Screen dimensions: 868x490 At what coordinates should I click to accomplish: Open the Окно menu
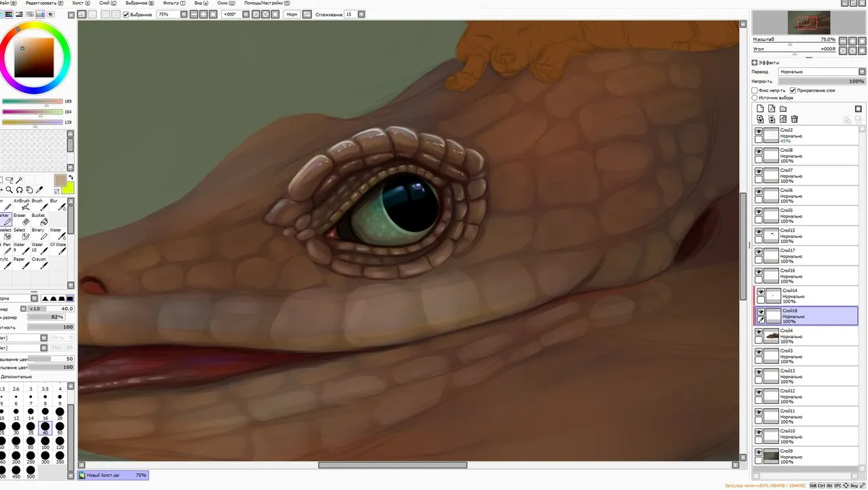[x=226, y=3]
